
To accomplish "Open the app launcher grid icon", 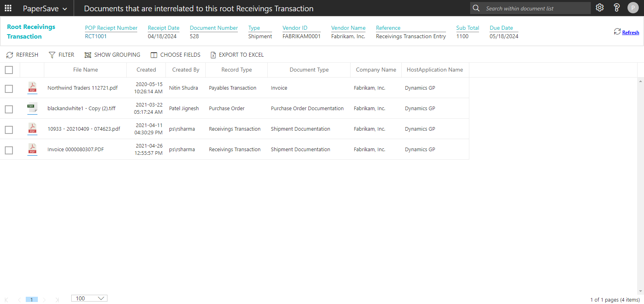I will coord(8,8).
